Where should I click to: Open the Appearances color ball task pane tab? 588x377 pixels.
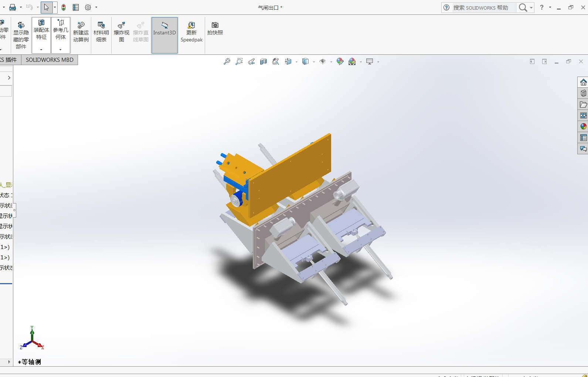click(583, 127)
